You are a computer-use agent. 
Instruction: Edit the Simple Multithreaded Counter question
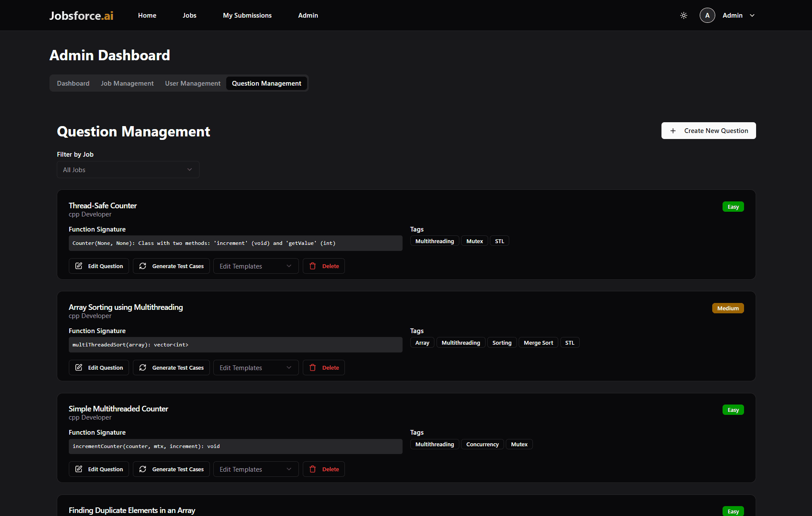(x=99, y=469)
